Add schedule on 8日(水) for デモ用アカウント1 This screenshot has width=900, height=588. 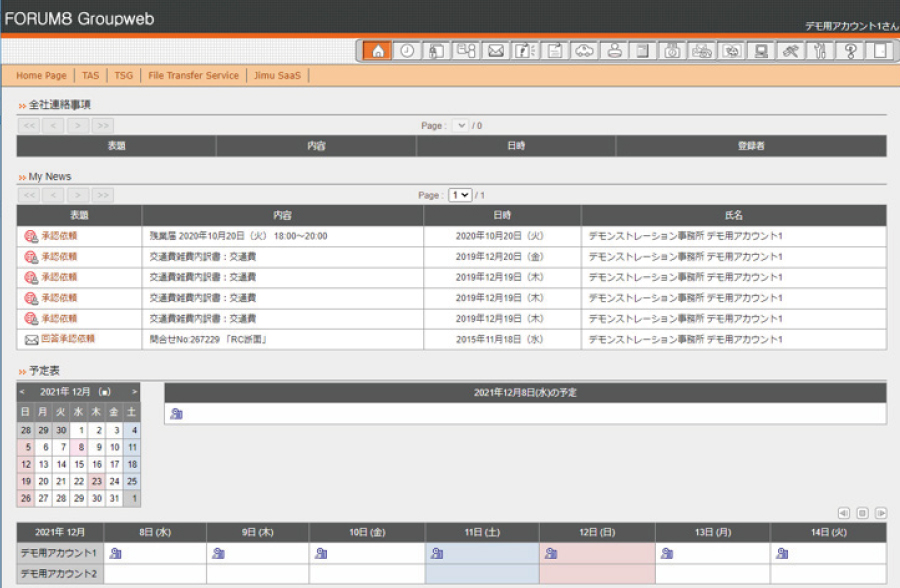tap(115, 553)
